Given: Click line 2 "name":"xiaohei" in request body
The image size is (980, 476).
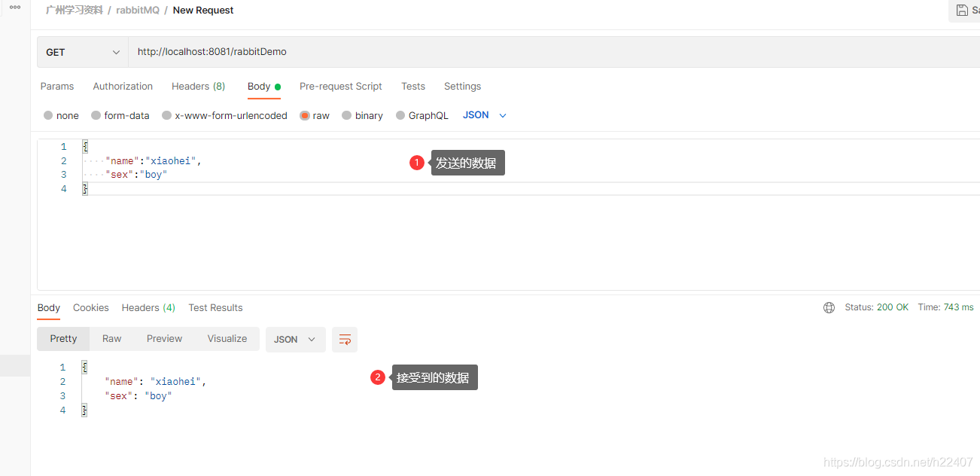Looking at the screenshot, I should pyautogui.click(x=154, y=160).
